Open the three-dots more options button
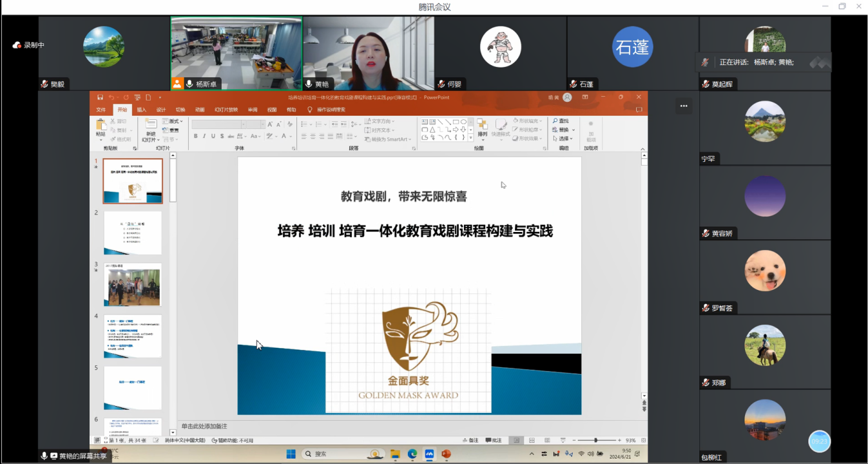This screenshot has height=464, width=868. pyautogui.click(x=684, y=106)
